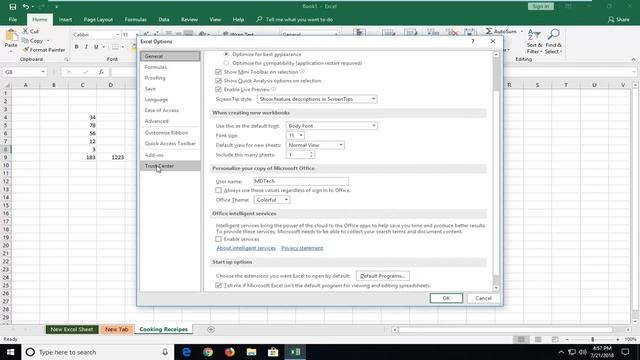The image size is (640, 360).
Task: Select Trust Center in options sidebar
Action: pyautogui.click(x=170, y=166)
